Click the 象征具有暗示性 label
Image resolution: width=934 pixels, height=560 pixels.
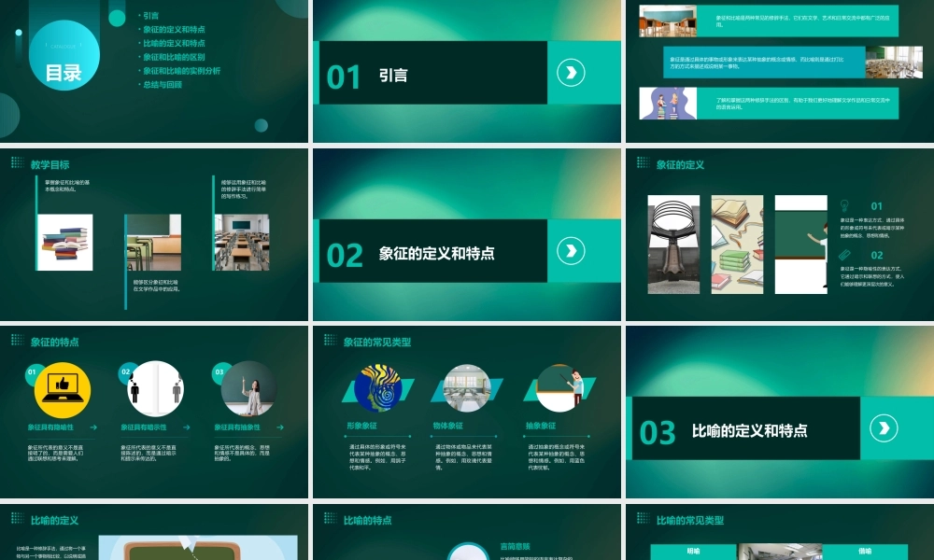point(144,427)
